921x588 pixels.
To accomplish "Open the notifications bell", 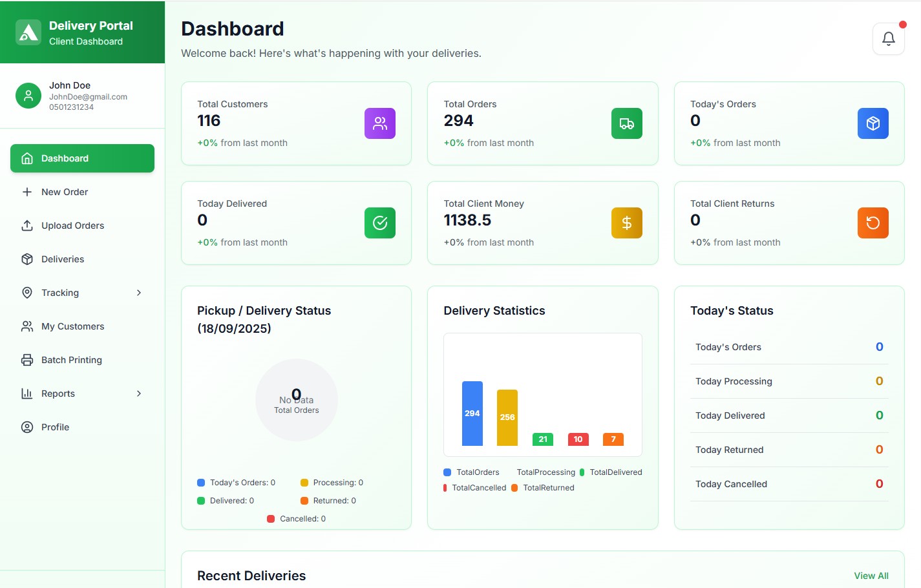I will [888, 39].
